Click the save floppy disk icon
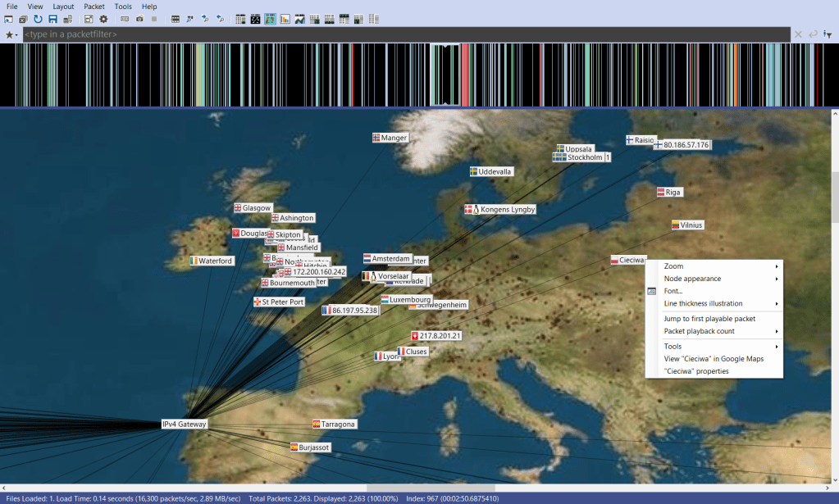Viewport: 839px width, 504px height. click(x=52, y=19)
